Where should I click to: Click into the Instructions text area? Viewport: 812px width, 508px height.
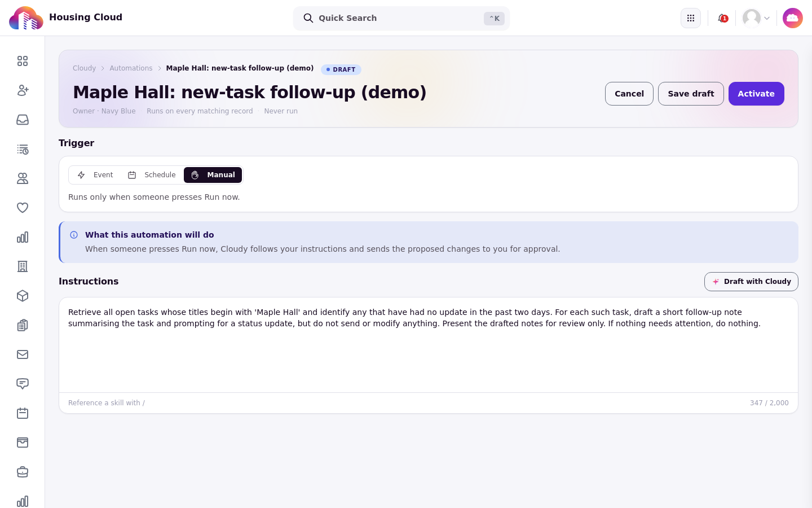pos(429,345)
